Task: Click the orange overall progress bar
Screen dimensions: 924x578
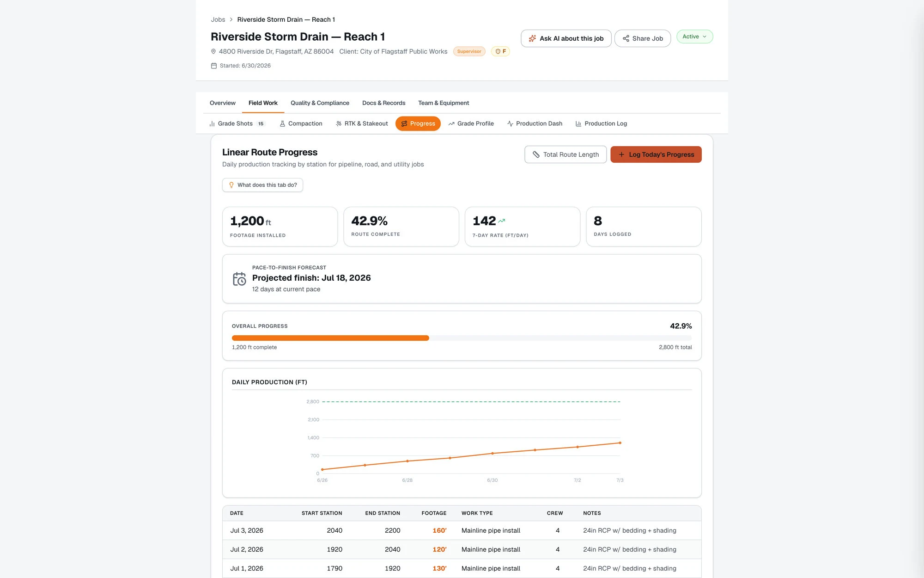Action: click(x=330, y=338)
